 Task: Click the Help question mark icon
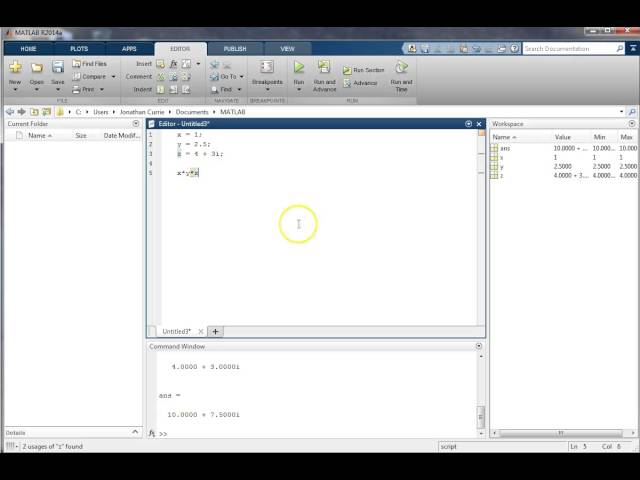click(x=514, y=49)
